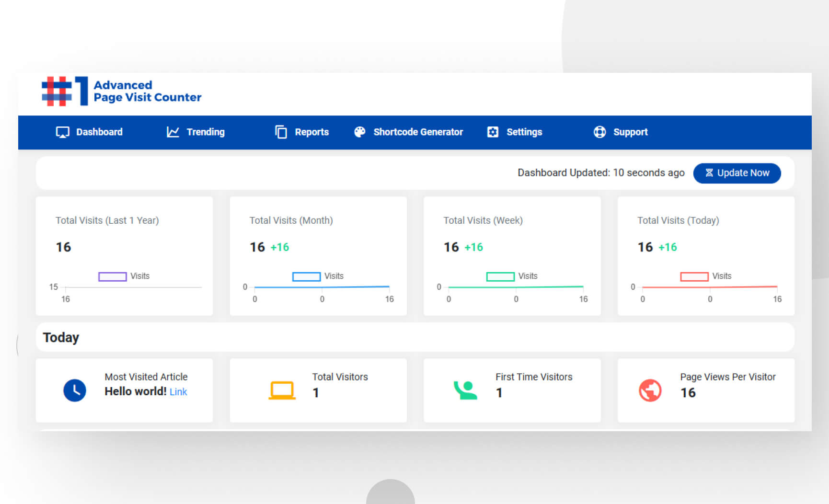This screenshot has width=829, height=504.
Task: Click the clock icon beside Most Visited Article
Action: click(75, 390)
